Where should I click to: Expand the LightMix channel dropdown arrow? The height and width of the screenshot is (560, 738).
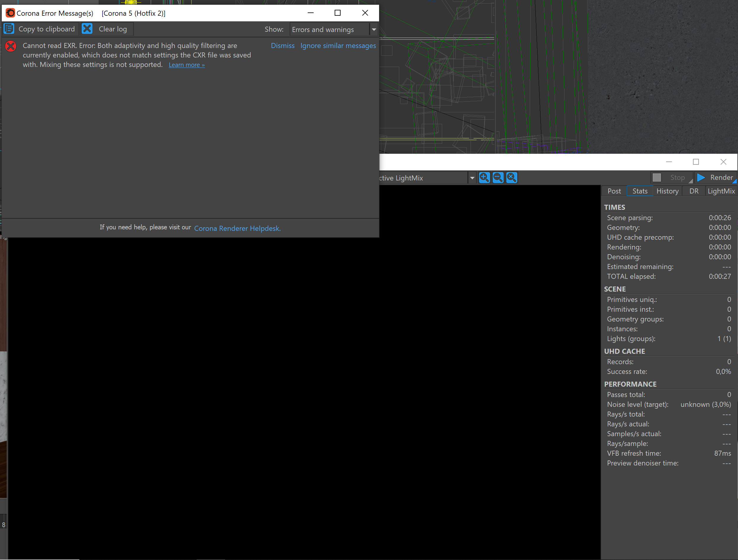pos(472,178)
